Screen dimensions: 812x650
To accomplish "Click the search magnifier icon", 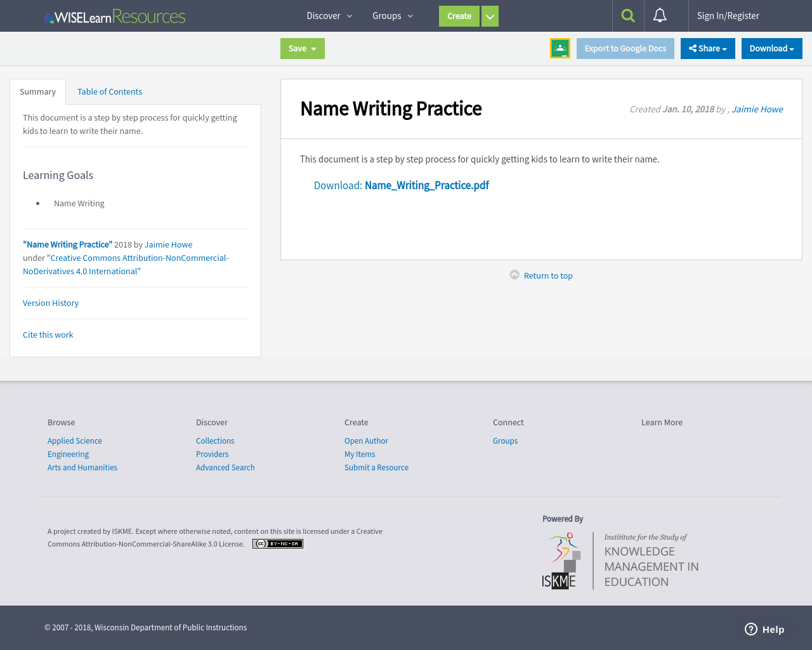I will [628, 16].
